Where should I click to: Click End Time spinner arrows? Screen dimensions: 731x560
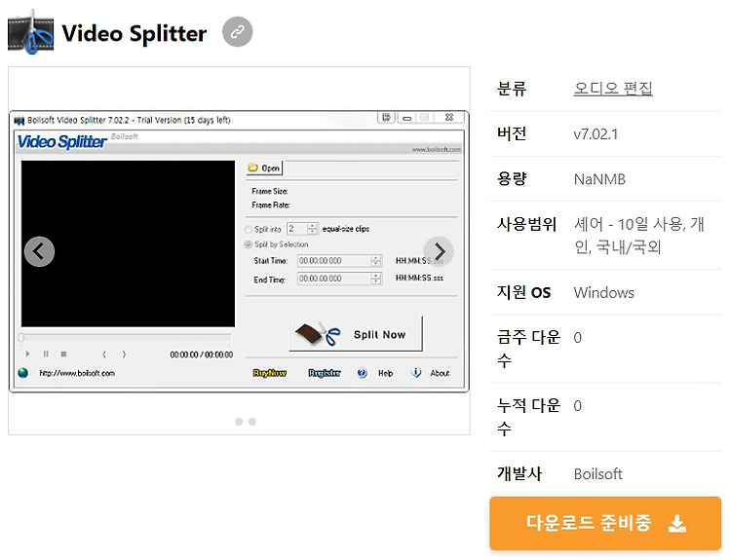[x=376, y=279]
